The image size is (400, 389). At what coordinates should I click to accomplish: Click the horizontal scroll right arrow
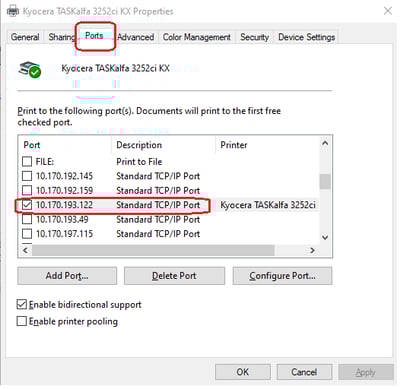point(312,250)
